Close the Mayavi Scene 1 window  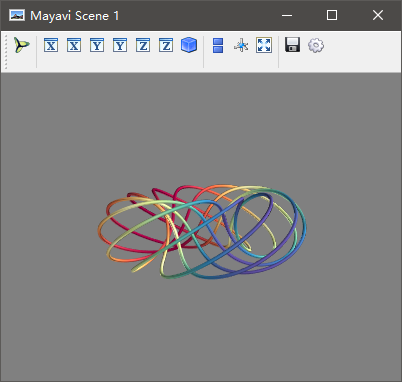click(x=378, y=15)
